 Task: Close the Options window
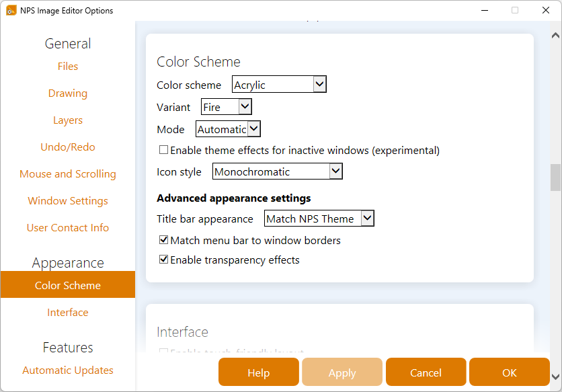(x=545, y=10)
